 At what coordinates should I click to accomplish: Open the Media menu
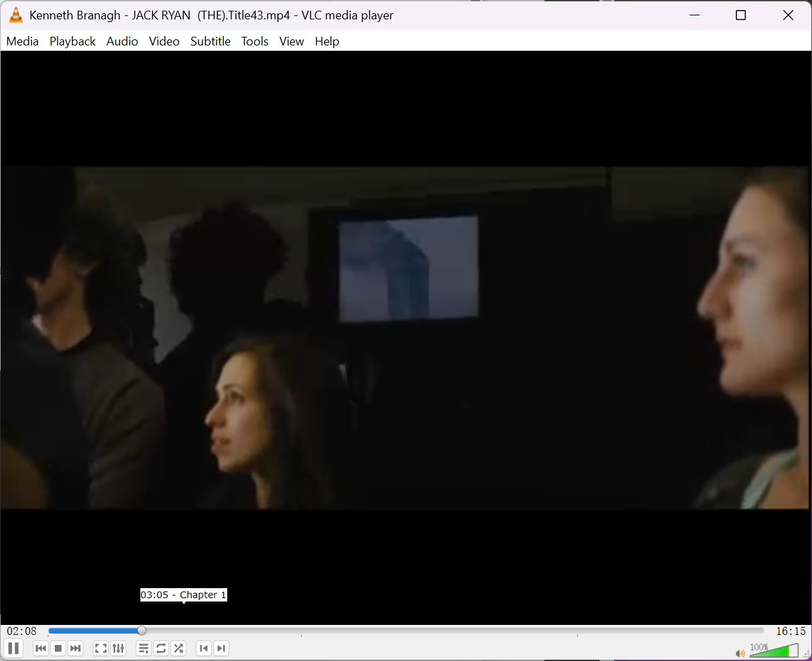22,41
